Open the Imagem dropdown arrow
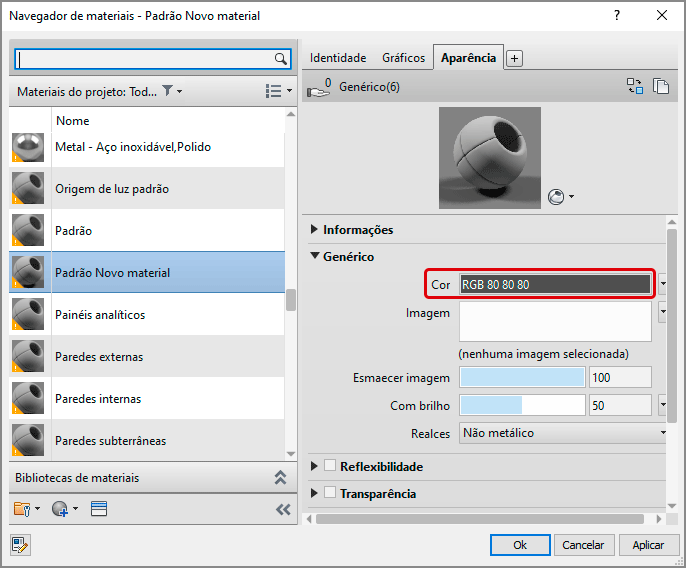The image size is (686, 568). point(663,312)
